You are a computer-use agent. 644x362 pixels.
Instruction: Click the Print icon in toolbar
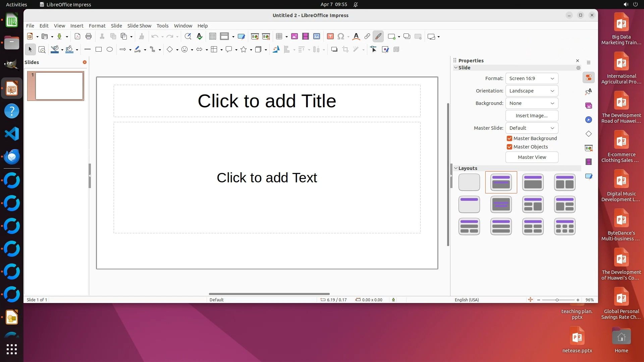click(89, 37)
